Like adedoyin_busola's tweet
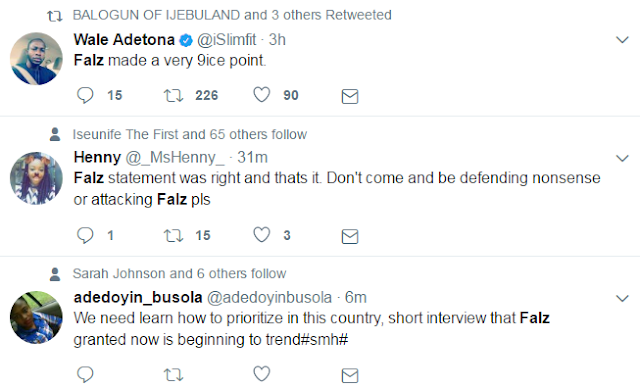The width and height of the screenshot is (640, 389). tap(262, 373)
